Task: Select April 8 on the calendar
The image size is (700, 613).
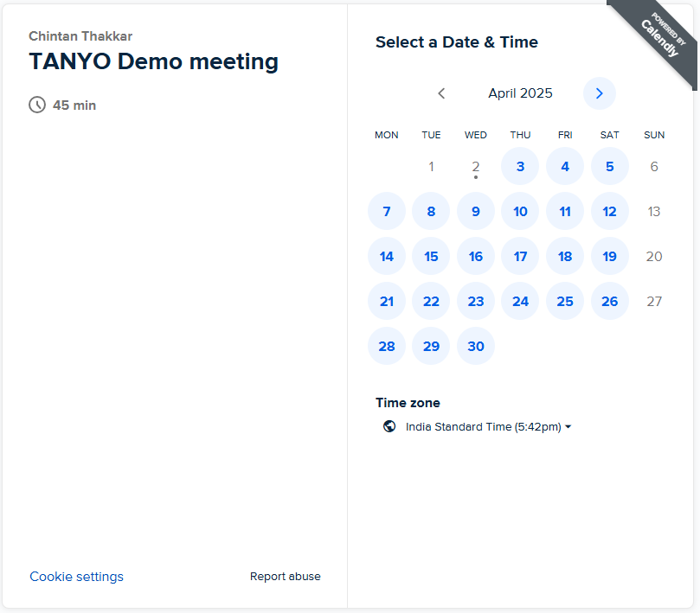Action: pyautogui.click(x=431, y=212)
